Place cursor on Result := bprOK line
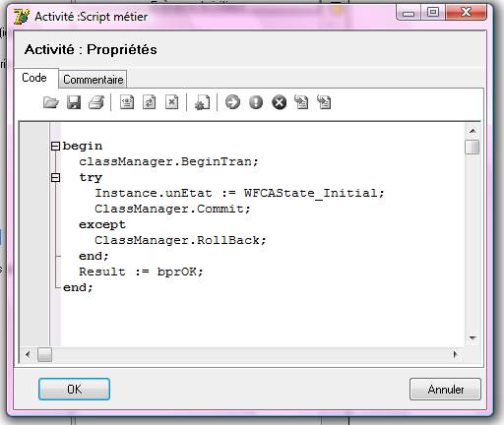Image resolution: width=504 pixels, height=425 pixels. click(x=141, y=272)
